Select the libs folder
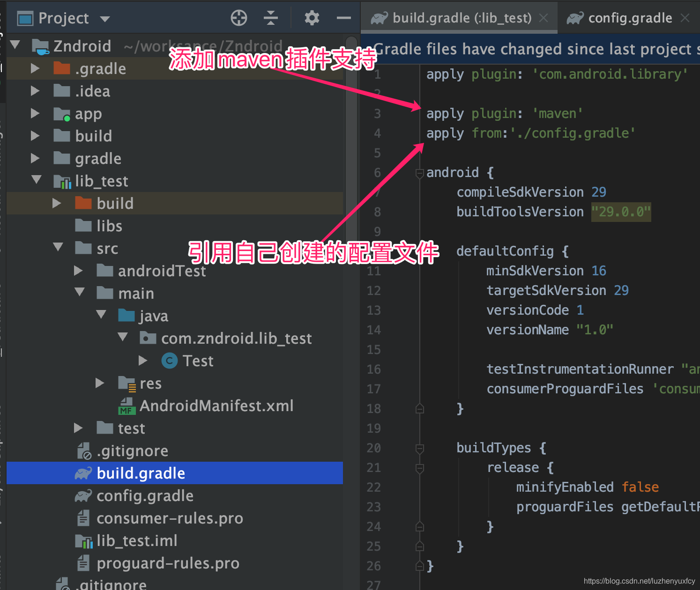Image resolution: width=700 pixels, height=590 pixels. 98,226
